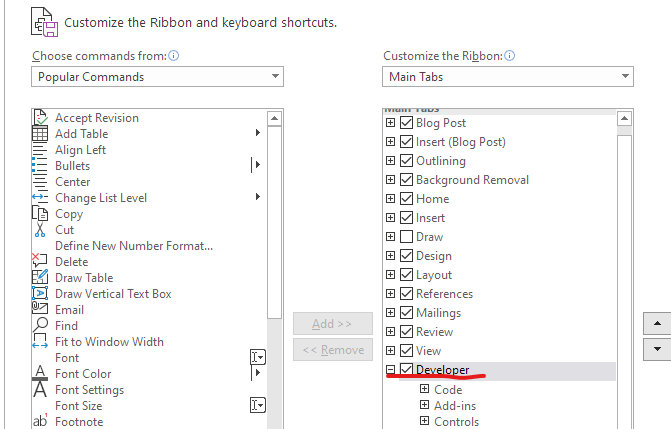Open the Customize the Ribbon dropdown
The height and width of the screenshot is (429, 671).
[x=507, y=77]
